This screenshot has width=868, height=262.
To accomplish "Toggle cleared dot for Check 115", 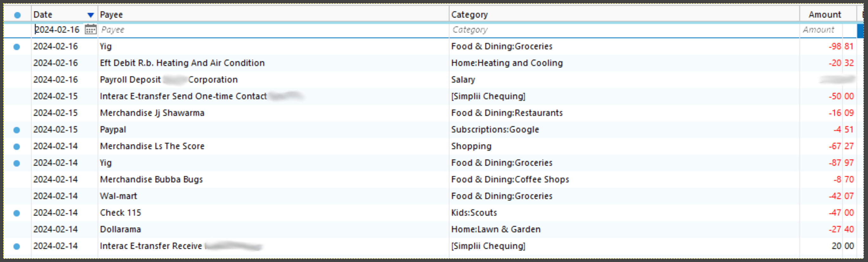I will click(16, 213).
